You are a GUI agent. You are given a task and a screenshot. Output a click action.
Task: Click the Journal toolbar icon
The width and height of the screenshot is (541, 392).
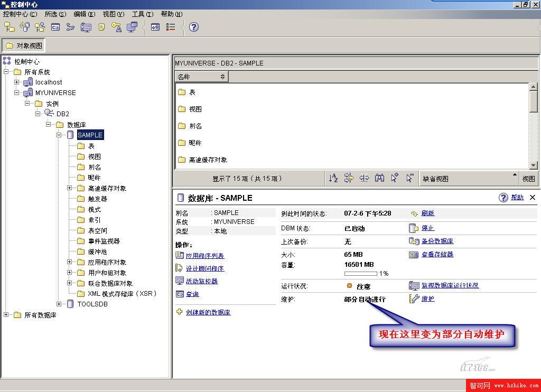(101, 27)
